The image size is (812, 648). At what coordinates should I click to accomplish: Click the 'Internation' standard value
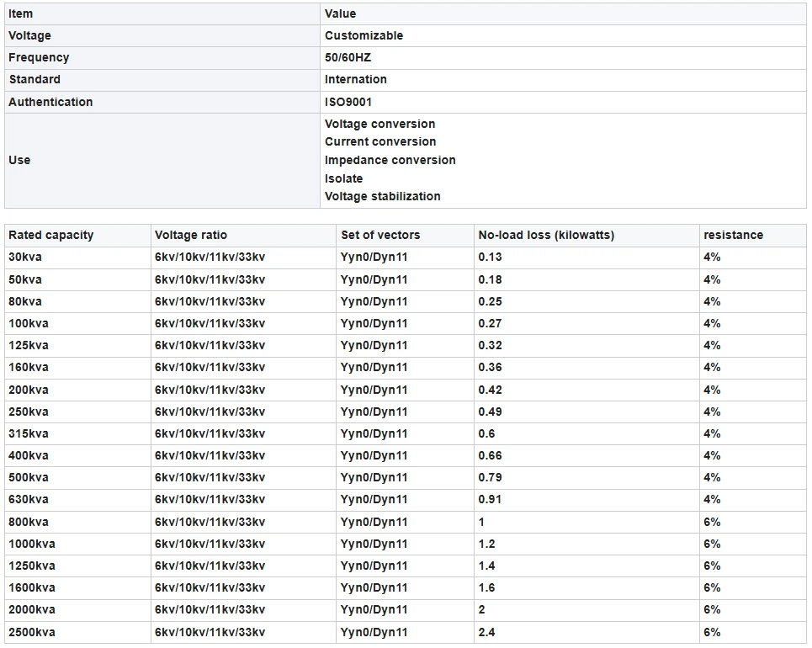pos(356,80)
